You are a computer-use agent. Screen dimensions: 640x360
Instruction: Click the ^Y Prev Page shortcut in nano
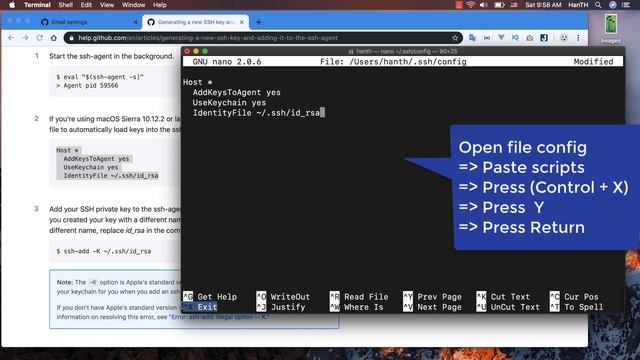(x=432, y=297)
